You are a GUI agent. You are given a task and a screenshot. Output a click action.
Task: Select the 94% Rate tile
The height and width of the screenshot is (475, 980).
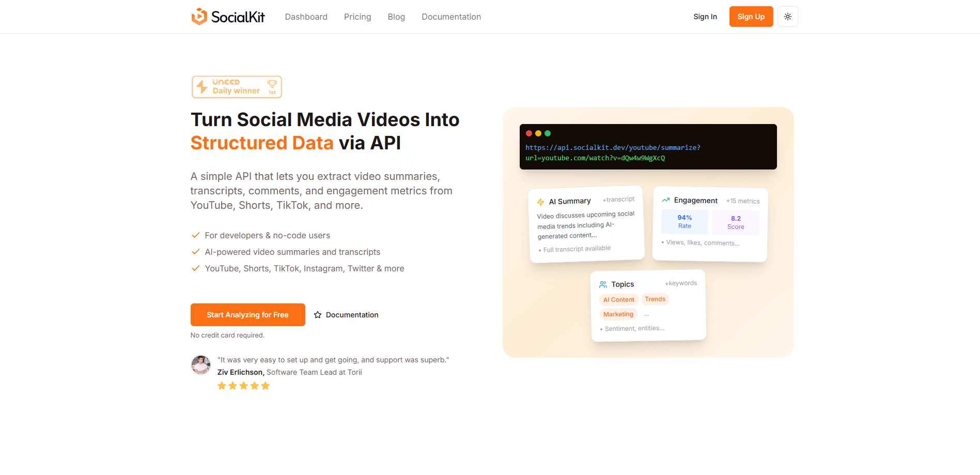pyautogui.click(x=685, y=222)
